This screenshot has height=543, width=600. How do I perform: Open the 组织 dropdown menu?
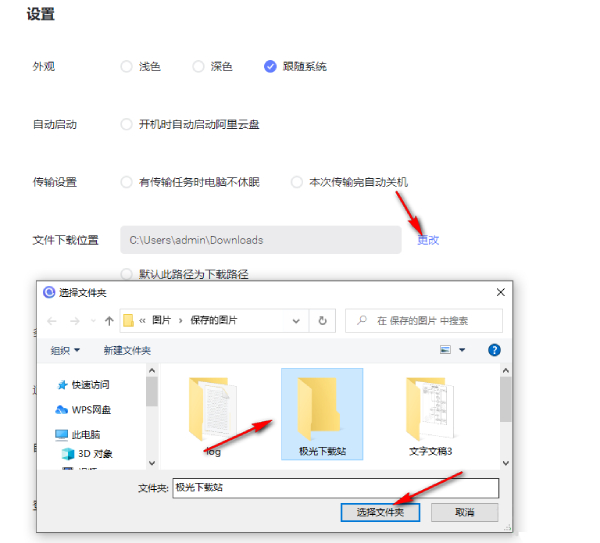66,351
